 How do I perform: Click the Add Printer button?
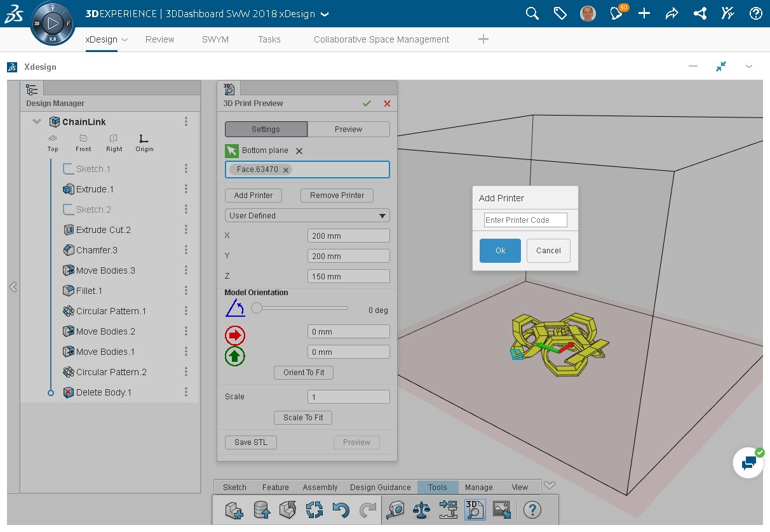point(253,196)
